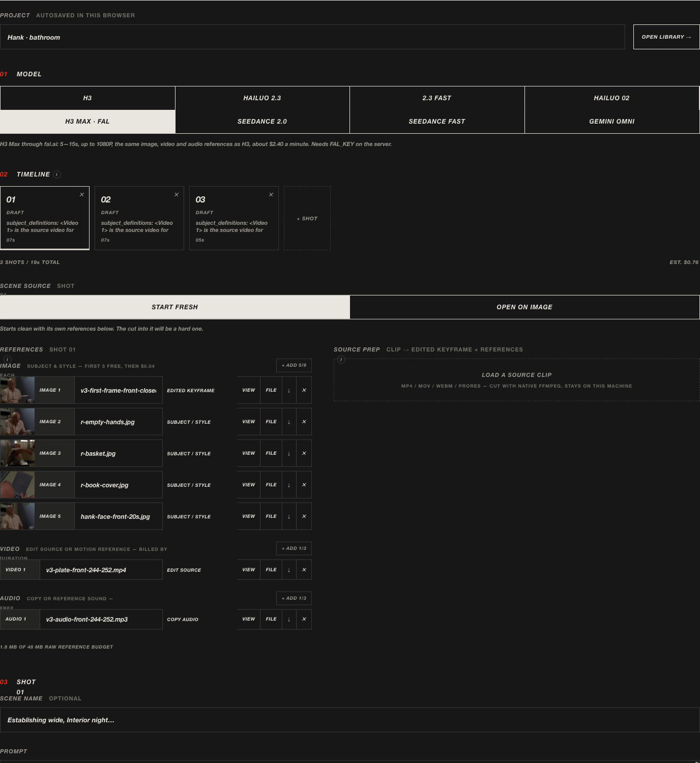
Task: Delete the r-book-cover.jpg reference
Action: coord(304,485)
